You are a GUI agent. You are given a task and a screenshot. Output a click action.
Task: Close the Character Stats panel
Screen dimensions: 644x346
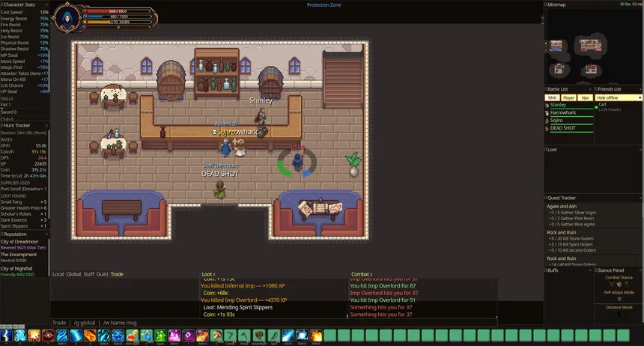click(x=46, y=4)
